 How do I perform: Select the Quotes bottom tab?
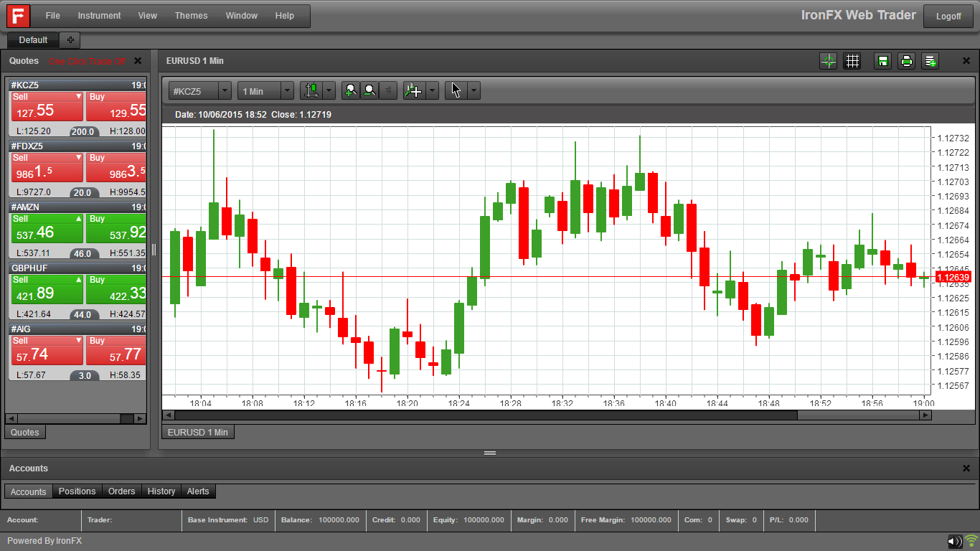tap(24, 432)
